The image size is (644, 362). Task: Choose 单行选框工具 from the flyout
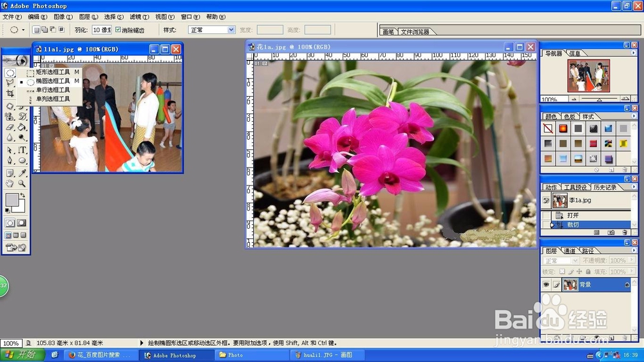pos(53,90)
